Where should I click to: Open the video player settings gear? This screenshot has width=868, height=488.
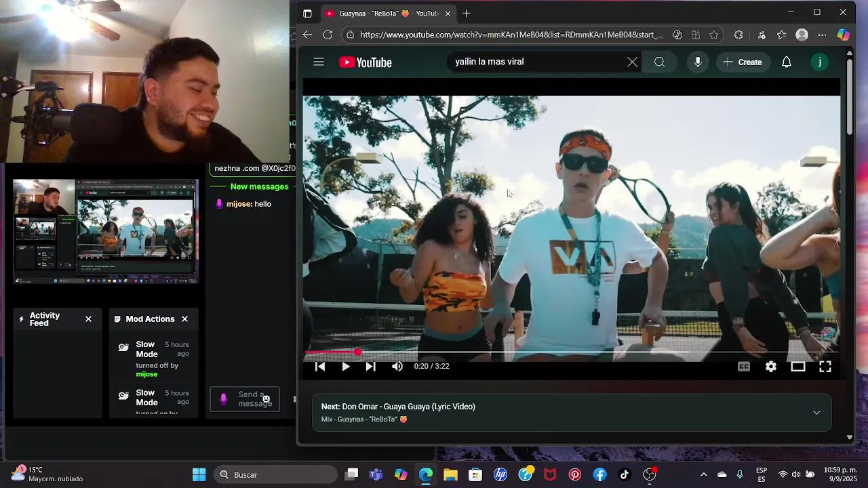(771, 366)
